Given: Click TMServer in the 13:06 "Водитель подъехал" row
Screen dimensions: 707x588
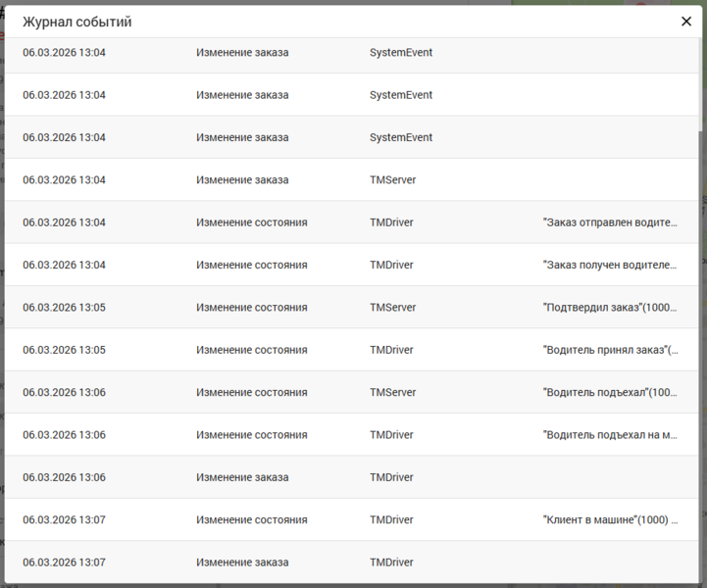Looking at the screenshot, I should point(392,392).
